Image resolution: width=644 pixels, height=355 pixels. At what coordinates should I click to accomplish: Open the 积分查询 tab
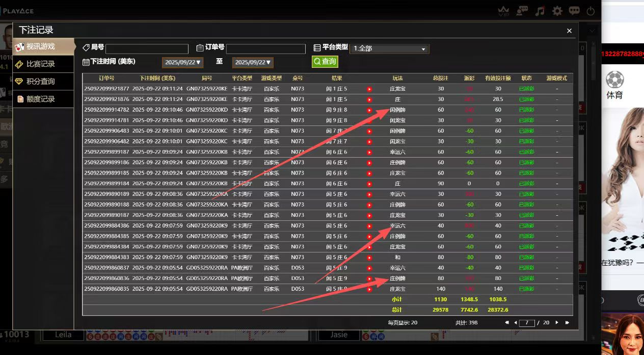pyautogui.click(x=43, y=81)
